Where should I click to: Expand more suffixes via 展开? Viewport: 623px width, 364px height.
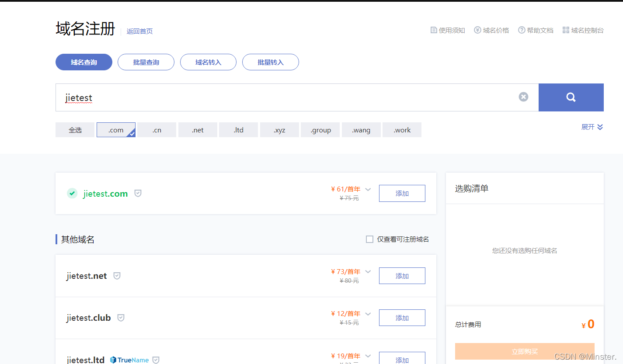[x=592, y=127]
